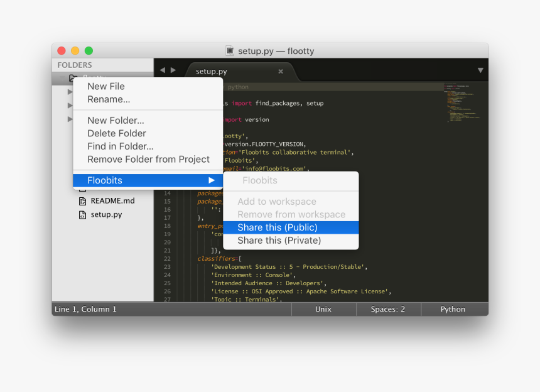
Task: Choose Share this (Public)
Action: (291, 227)
